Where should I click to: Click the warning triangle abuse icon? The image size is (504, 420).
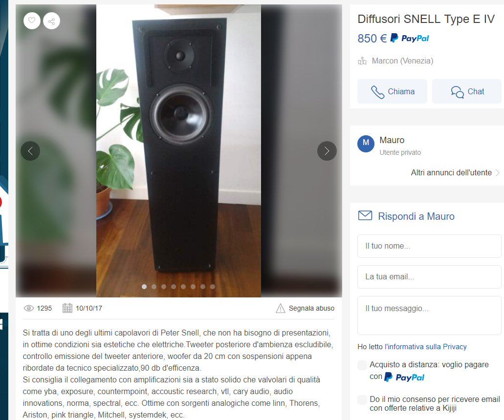pyautogui.click(x=280, y=308)
